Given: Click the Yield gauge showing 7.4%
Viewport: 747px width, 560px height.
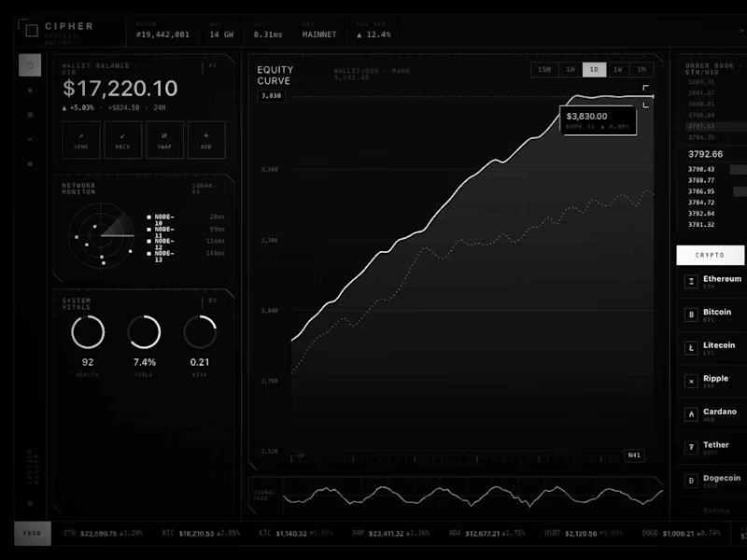Looking at the screenshot, I should coord(144,332).
